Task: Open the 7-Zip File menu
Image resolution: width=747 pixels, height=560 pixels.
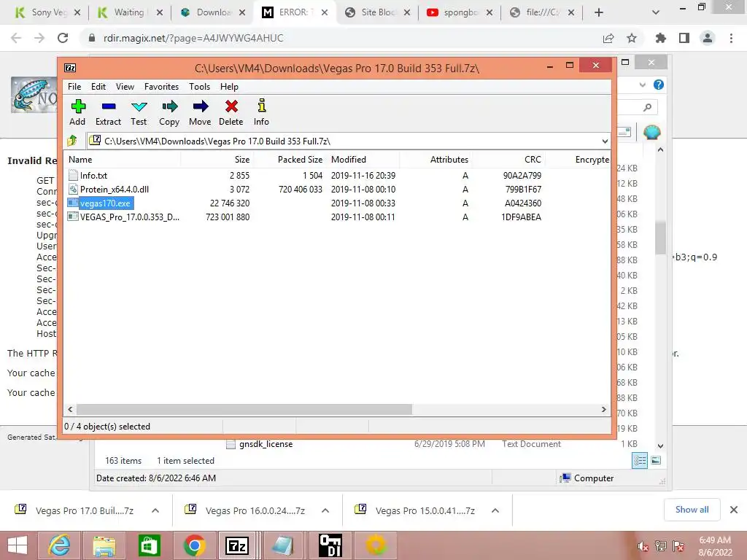Action: (x=74, y=87)
